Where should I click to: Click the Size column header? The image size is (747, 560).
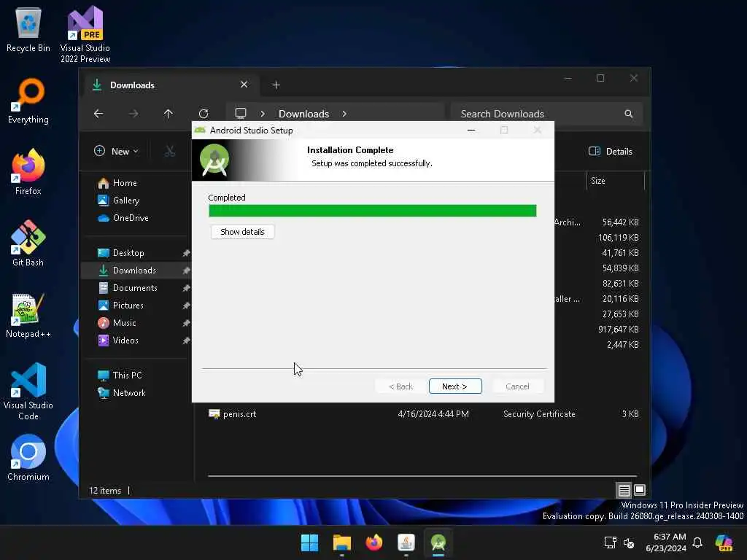[614, 181]
